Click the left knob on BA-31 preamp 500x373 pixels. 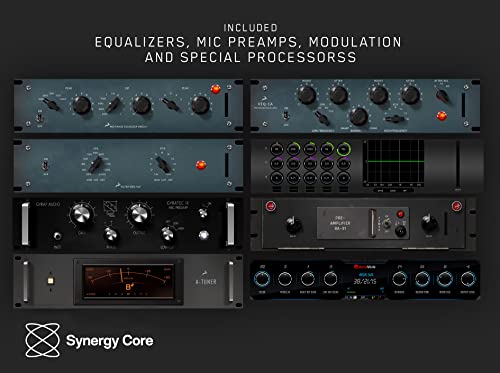(x=294, y=226)
